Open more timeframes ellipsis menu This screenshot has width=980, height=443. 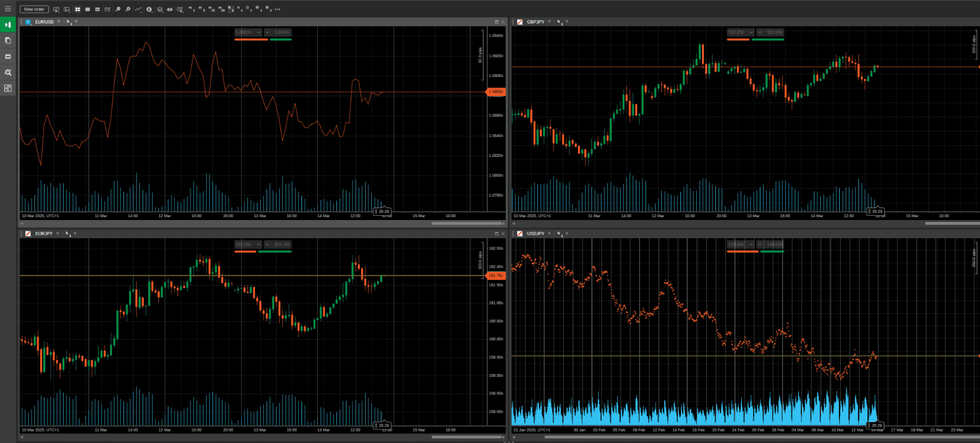click(x=277, y=9)
